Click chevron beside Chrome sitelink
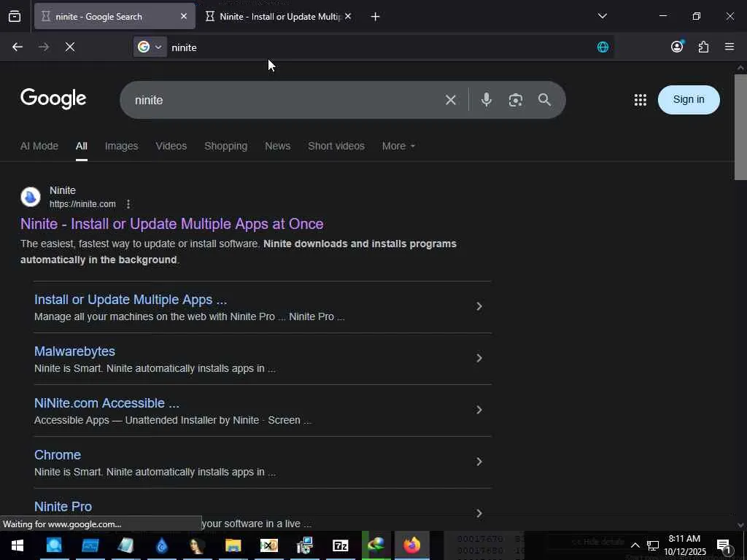747x560 pixels. click(479, 462)
